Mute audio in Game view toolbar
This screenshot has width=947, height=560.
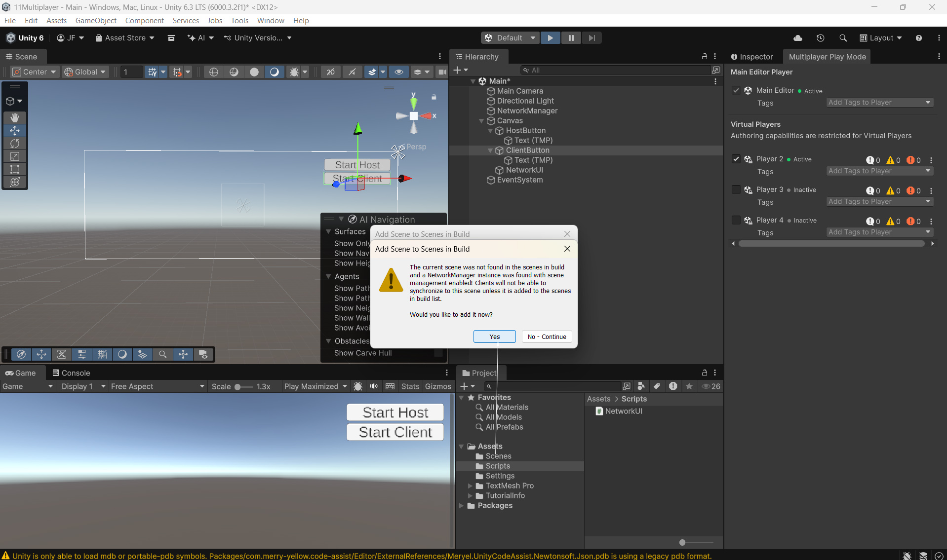coord(374,386)
